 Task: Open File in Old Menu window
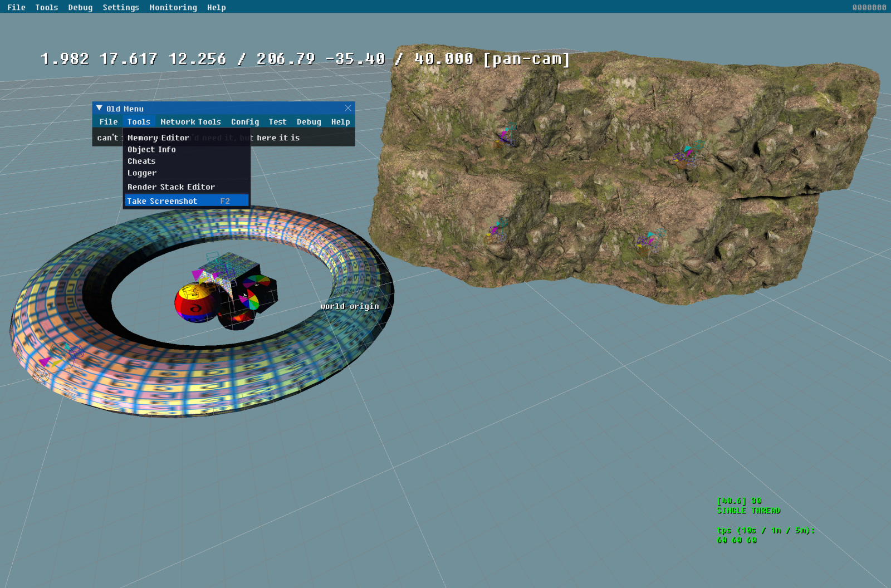[109, 121]
